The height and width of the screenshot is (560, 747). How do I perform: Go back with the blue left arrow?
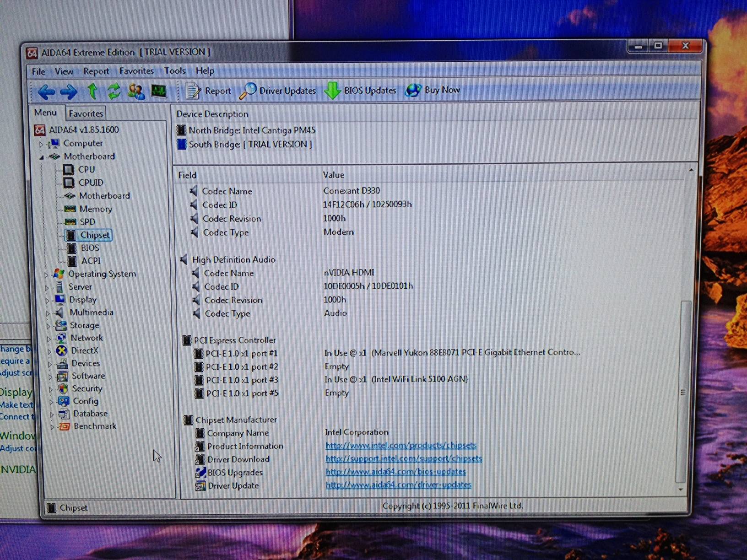pos(46,92)
